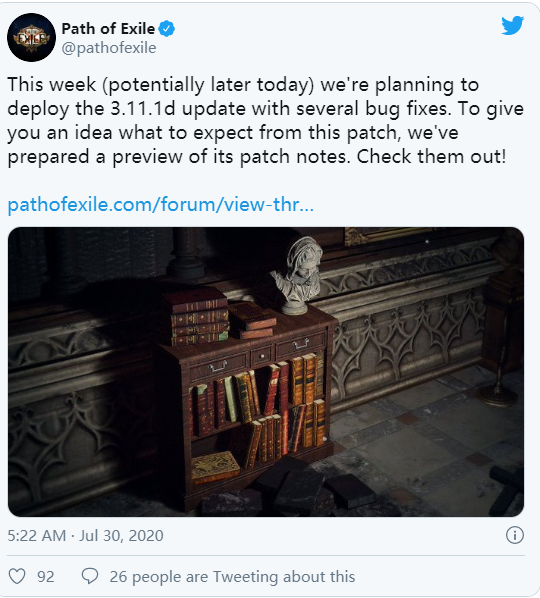View the 5:22 AM tweet timestamp
This screenshot has height=598, width=540.
coord(37,535)
